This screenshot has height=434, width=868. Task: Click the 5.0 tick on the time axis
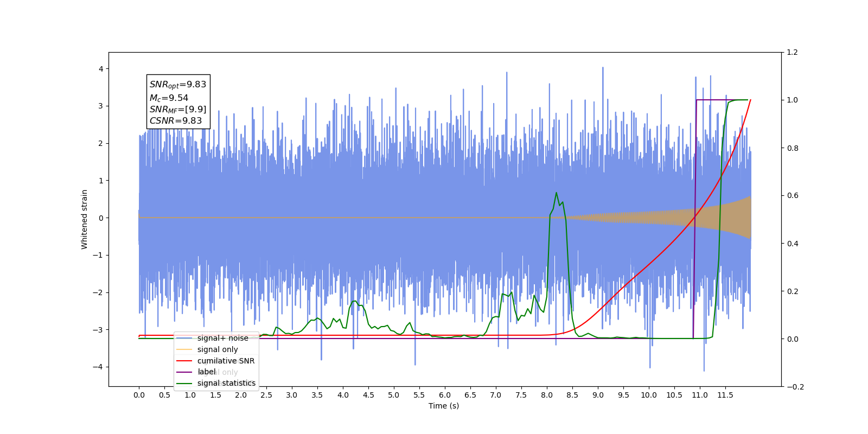pyautogui.click(x=394, y=395)
